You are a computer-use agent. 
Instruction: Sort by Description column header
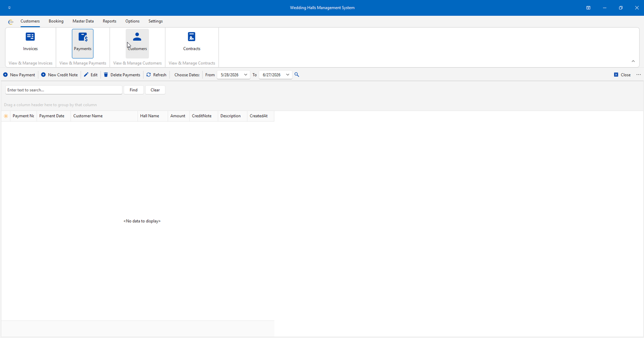(232, 116)
